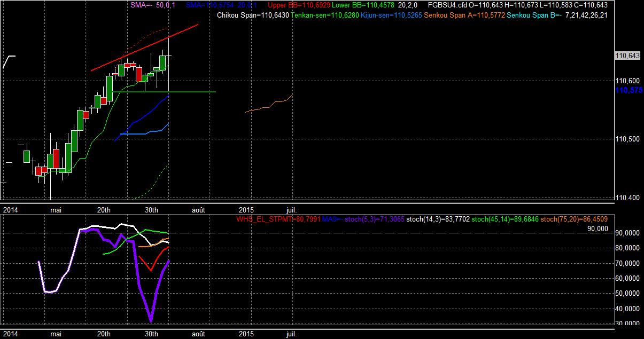This screenshot has height=339, width=644.
Task: Click the 2015 label on the price chart time axis
Action: 246,210
